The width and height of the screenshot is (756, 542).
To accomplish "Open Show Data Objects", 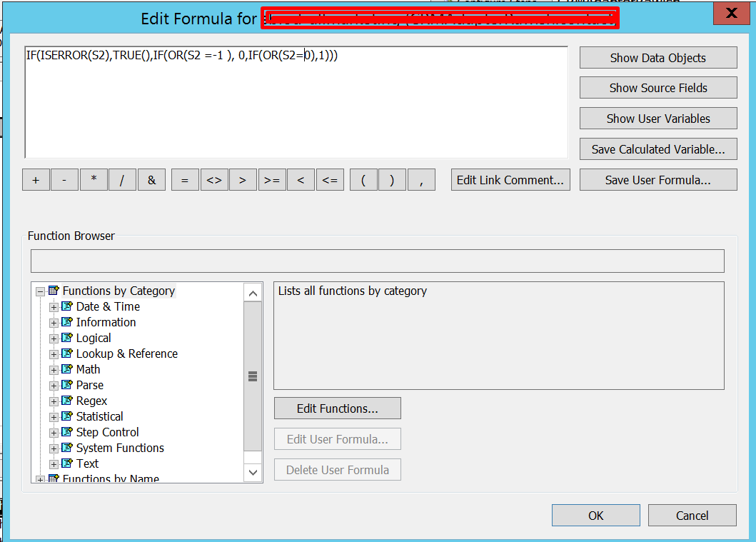I will tap(657, 58).
